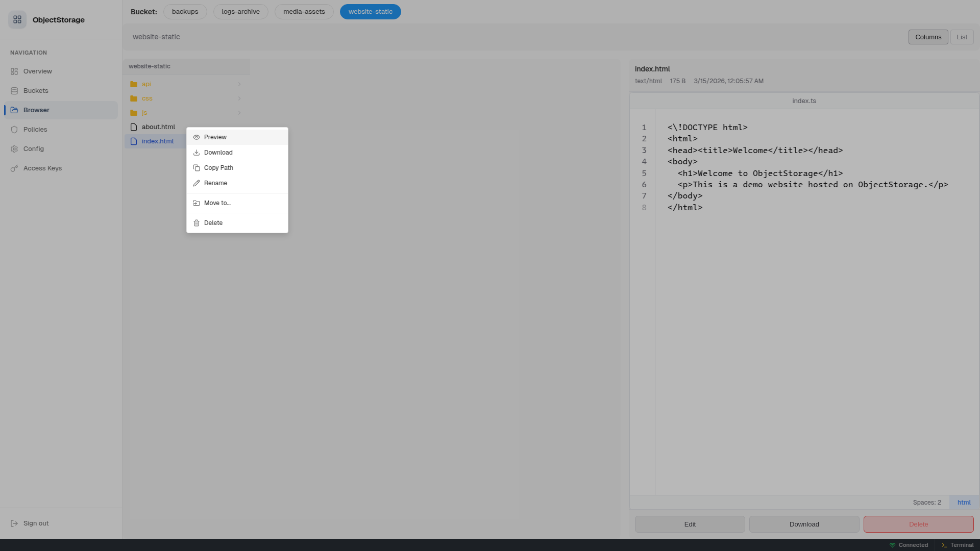The width and height of the screenshot is (980, 551).
Task: Toggle the Columns view mode
Action: click(x=928, y=37)
